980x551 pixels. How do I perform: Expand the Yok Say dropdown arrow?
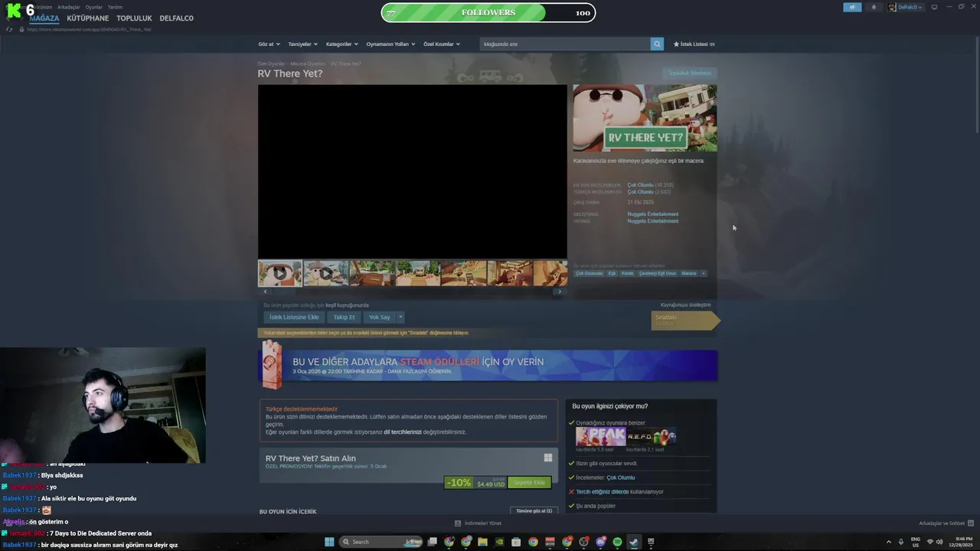pos(400,317)
